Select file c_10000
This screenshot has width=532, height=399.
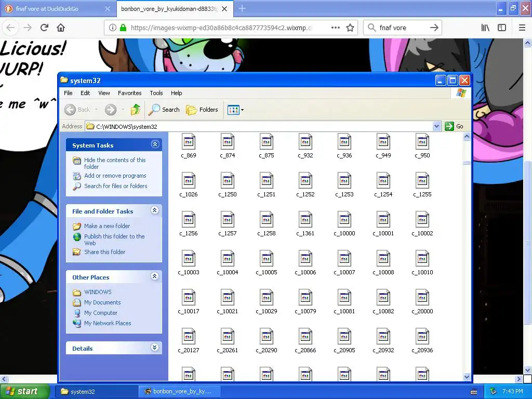pyautogui.click(x=344, y=224)
